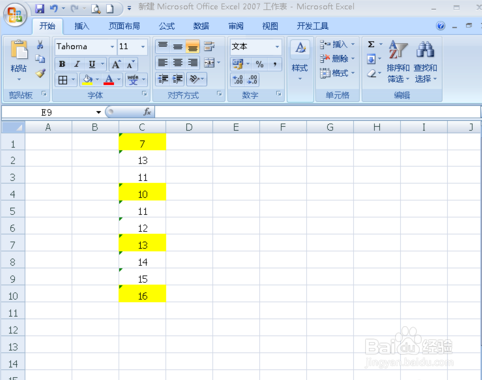This screenshot has width=482, height=380.
Task: Open the Font name dropdown showing Tahoma
Action: [x=113, y=46]
